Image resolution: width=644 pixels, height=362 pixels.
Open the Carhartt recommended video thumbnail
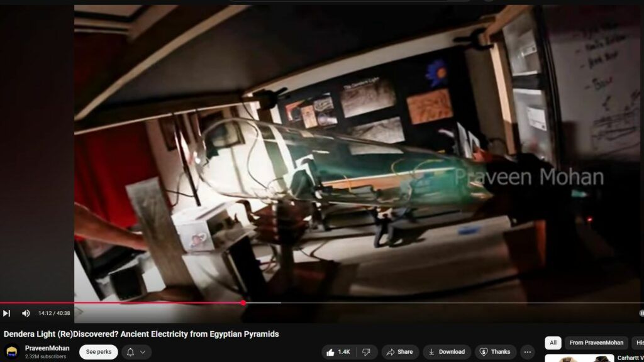579,358
